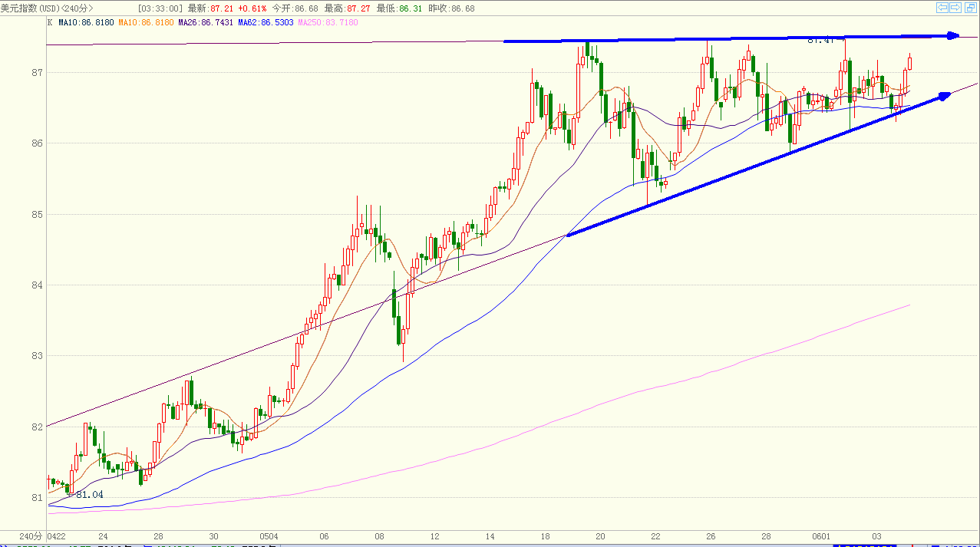This screenshot has width=980, height=547.
Task: Select the MA62:86.5303 indicator label
Action: click(266, 23)
